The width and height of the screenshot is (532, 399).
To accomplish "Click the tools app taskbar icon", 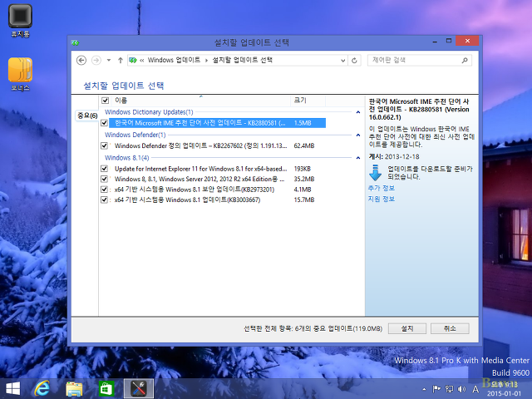I will [139, 388].
